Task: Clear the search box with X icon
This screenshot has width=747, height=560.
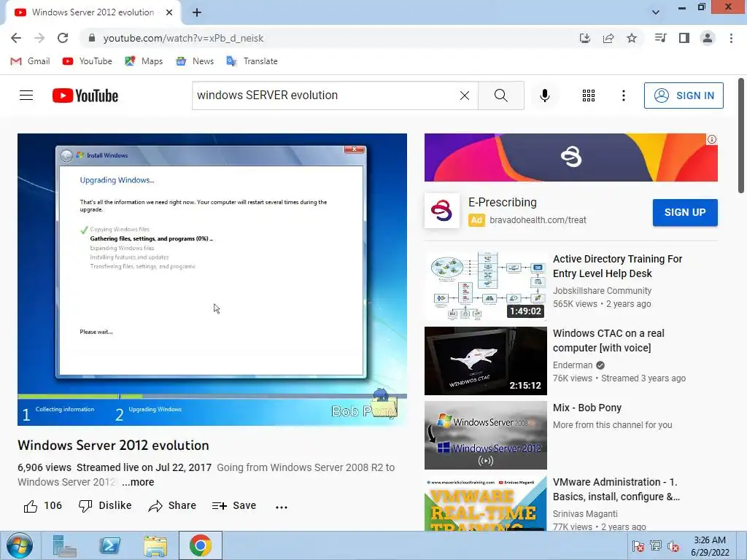Action: 465,96
